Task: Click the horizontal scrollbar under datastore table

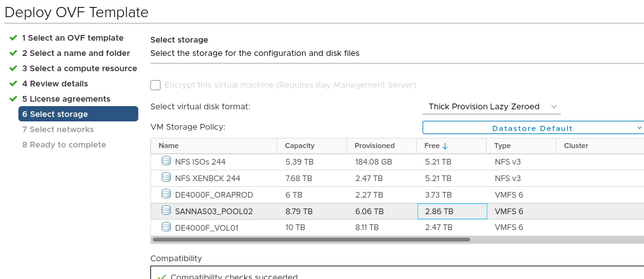Action: [x=311, y=239]
